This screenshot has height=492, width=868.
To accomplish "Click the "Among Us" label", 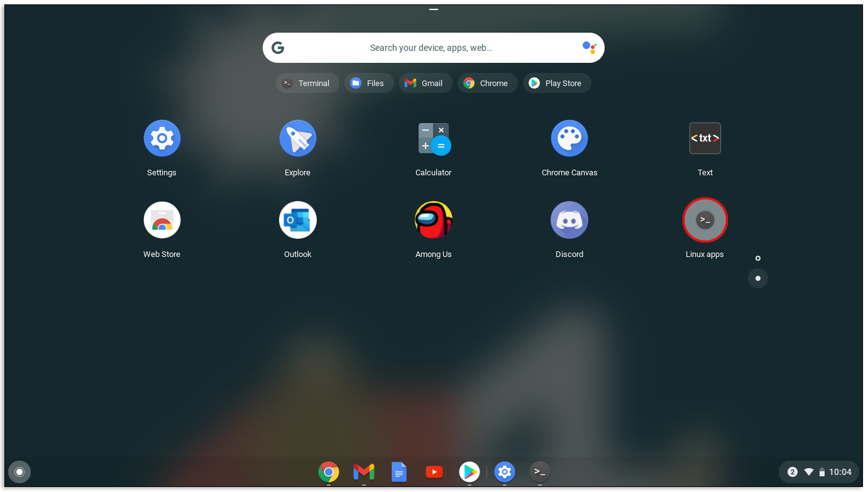I will coord(434,254).
